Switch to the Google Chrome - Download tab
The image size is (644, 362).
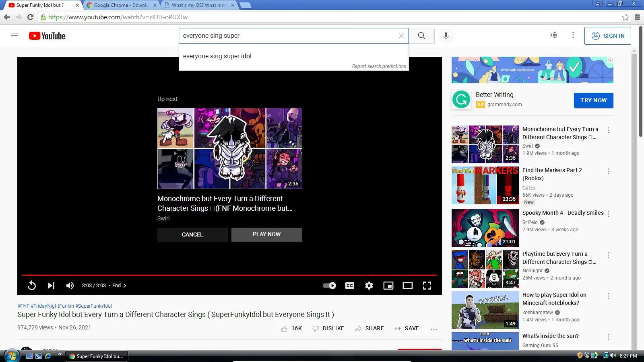(121, 5)
